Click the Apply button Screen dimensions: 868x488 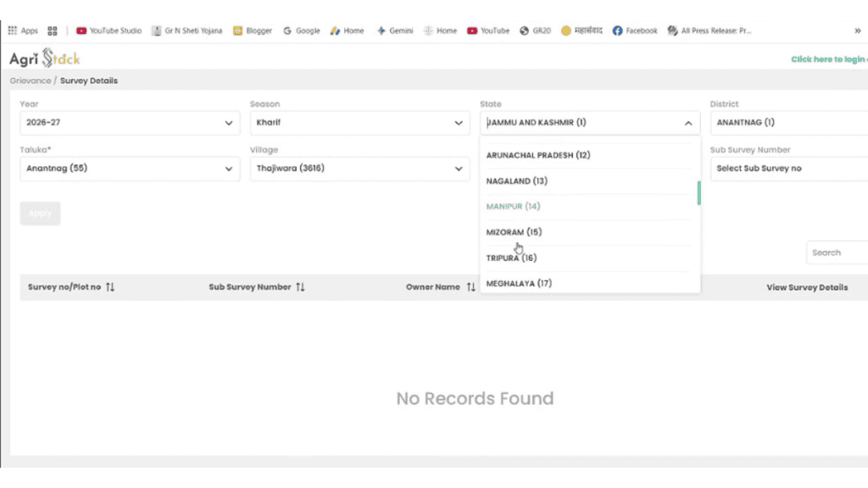[x=40, y=213]
